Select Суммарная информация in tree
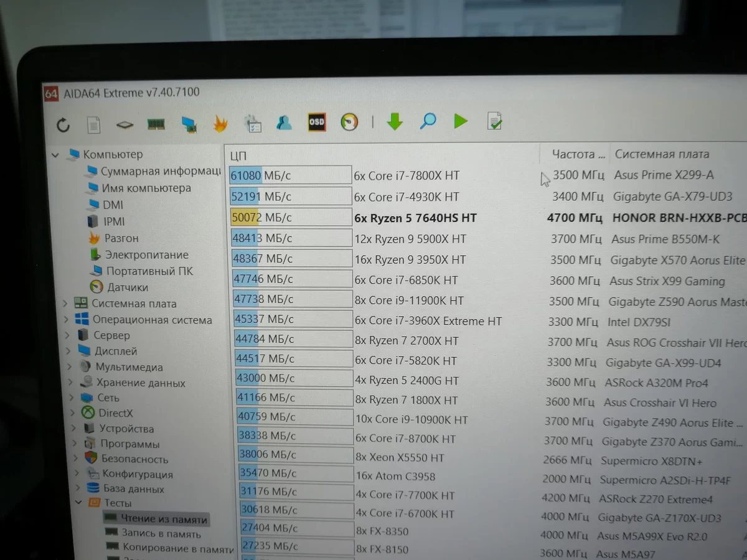The image size is (747, 560). (x=161, y=171)
